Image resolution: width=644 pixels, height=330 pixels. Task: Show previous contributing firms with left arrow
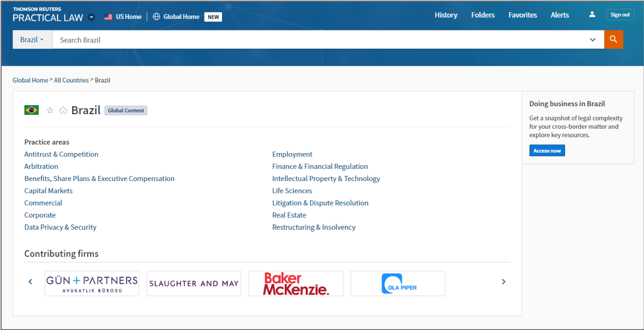click(x=30, y=282)
